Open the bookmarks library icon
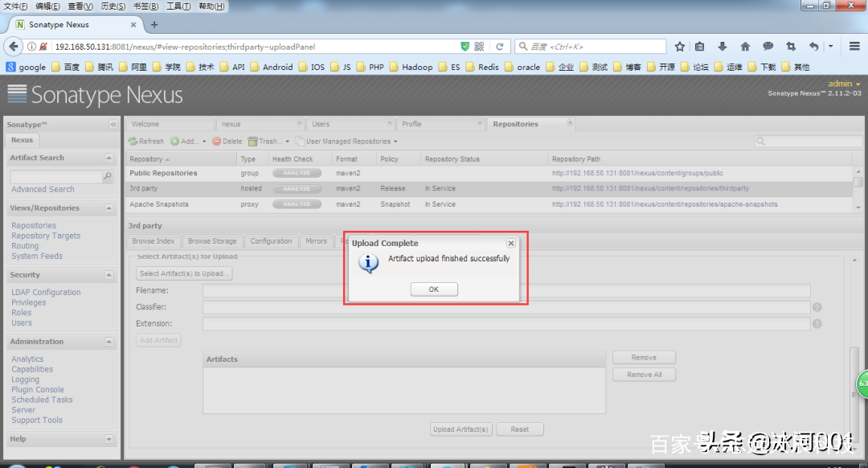This screenshot has width=868, height=468. click(x=700, y=47)
